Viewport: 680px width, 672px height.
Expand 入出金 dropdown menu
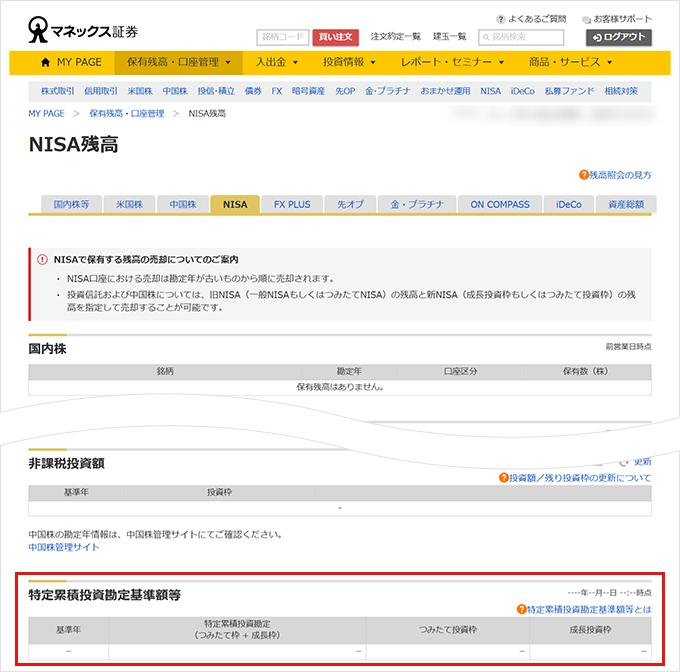277,62
